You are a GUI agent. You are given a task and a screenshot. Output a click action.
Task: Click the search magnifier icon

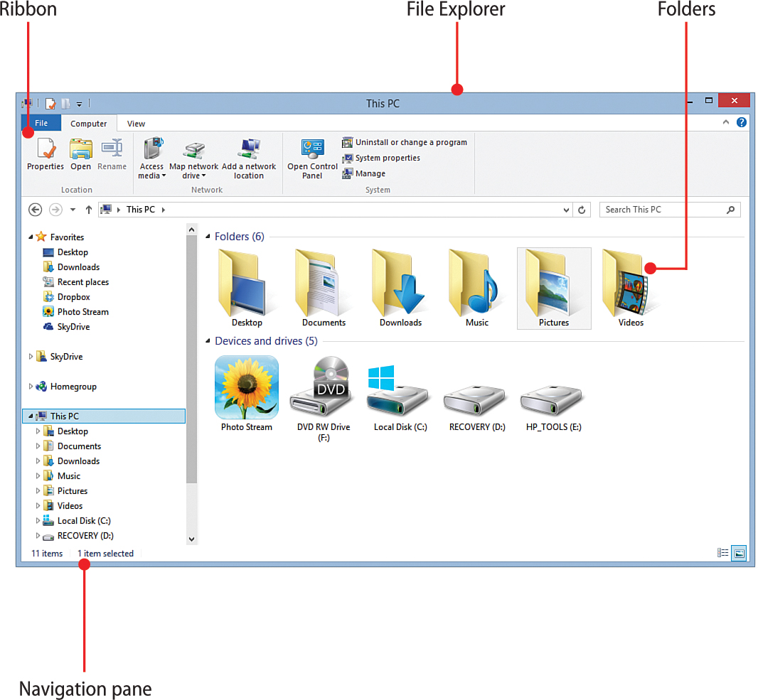click(730, 210)
